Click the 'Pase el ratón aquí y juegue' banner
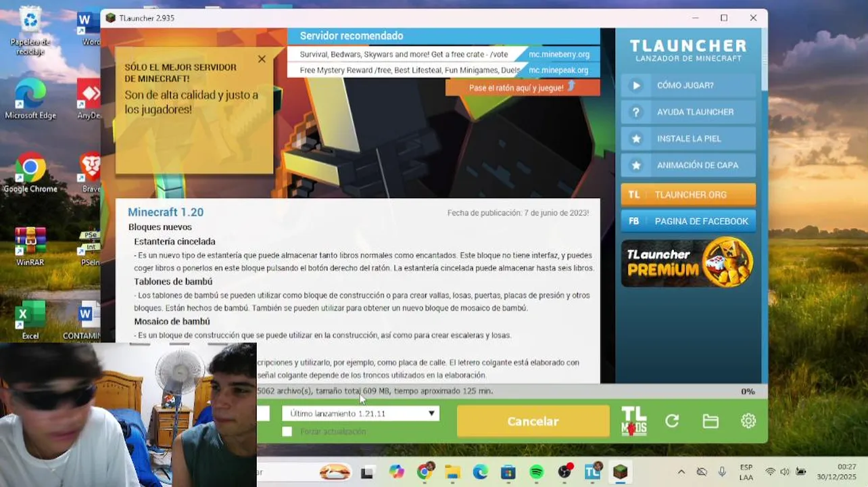 point(522,87)
